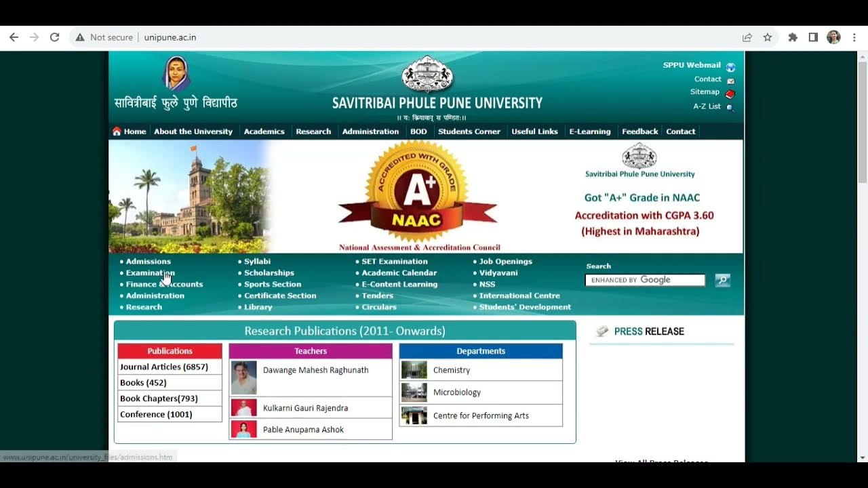
Task: Click the browser back arrow
Action: point(14,37)
